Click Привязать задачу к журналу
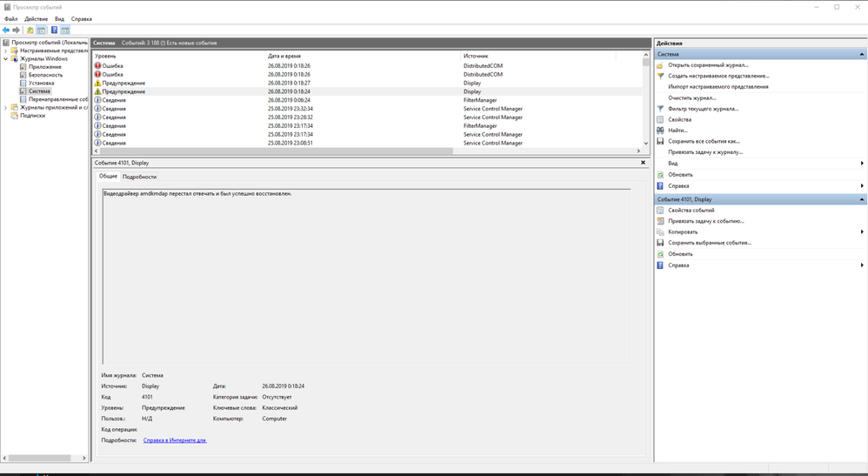The width and height of the screenshot is (868, 476). tap(705, 151)
